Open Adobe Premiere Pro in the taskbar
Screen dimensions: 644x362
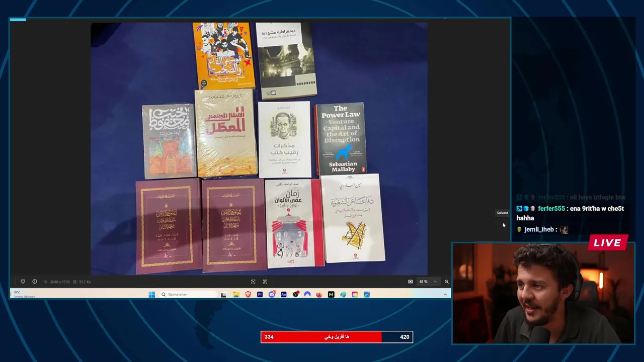point(260,295)
